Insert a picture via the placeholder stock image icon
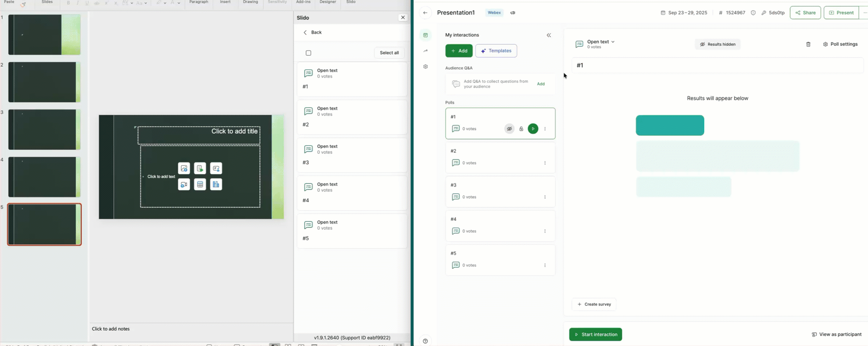The image size is (868, 346). (x=184, y=168)
